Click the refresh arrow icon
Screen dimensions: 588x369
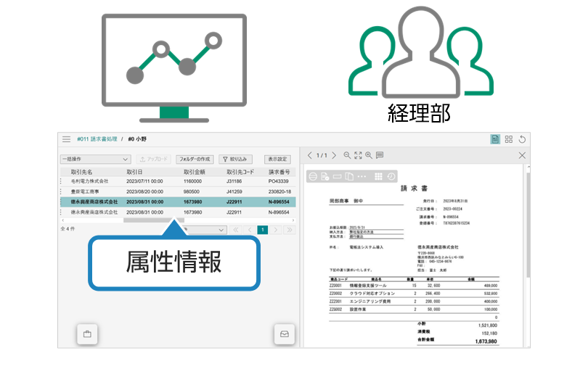coord(522,139)
